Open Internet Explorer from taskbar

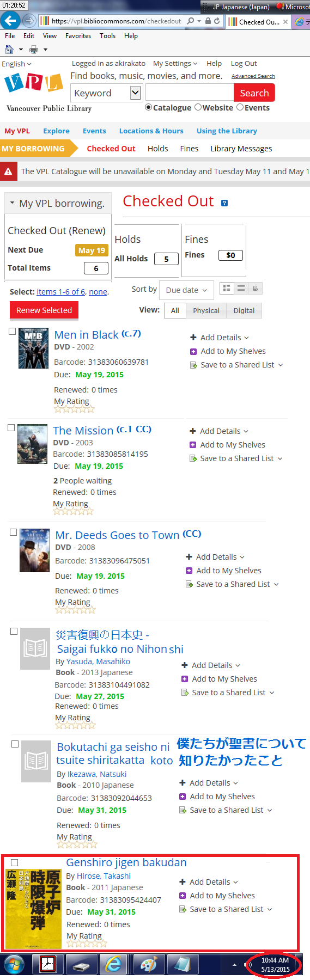tap(113, 965)
